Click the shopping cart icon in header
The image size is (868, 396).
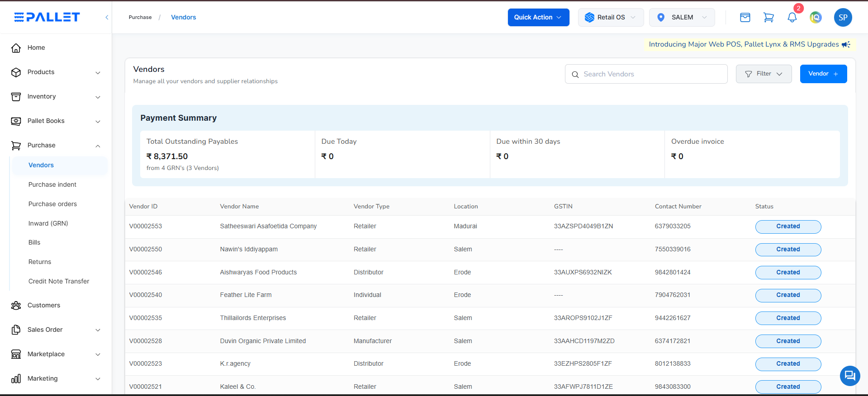pyautogui.click(x=768, y=18)
